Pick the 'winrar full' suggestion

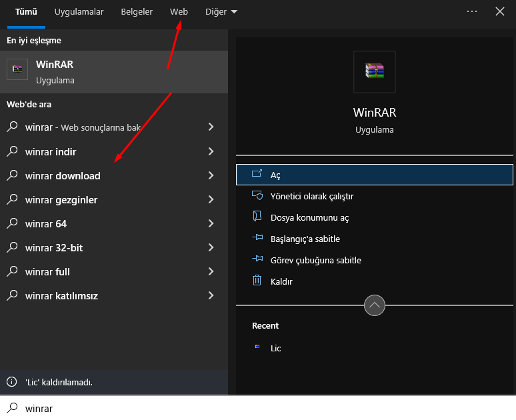click(114, 271)
